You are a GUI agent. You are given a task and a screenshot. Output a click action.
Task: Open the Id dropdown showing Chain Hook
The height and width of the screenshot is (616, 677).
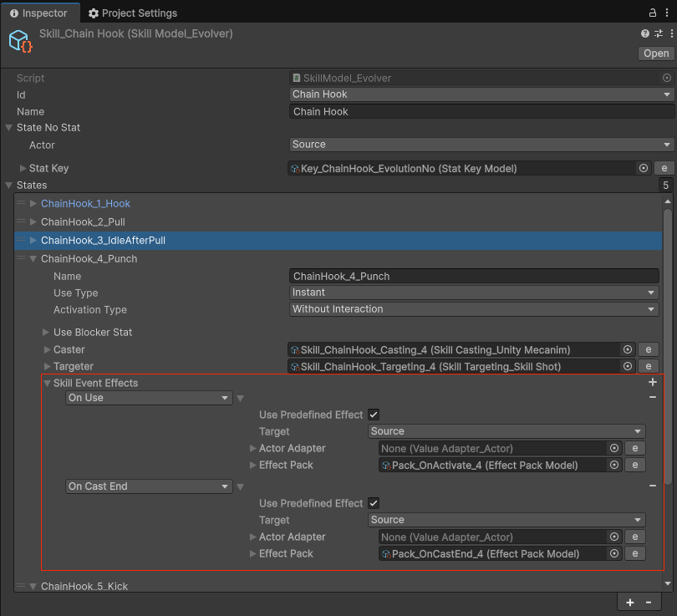[x=481, y=94]
